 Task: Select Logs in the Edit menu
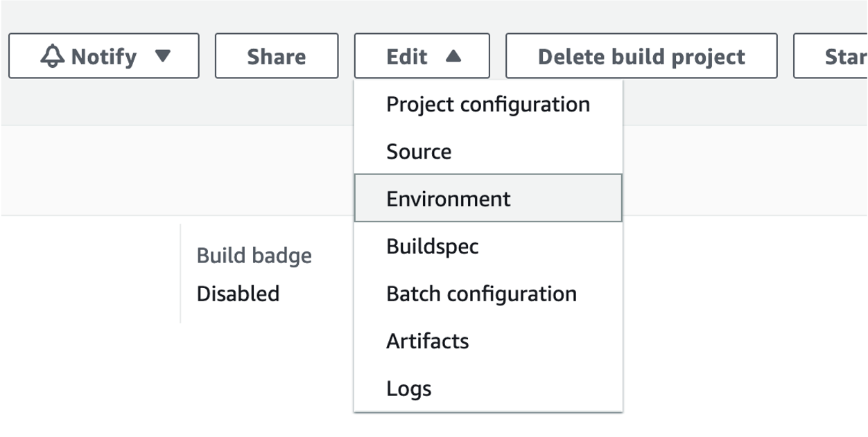(x=409, y=389)
